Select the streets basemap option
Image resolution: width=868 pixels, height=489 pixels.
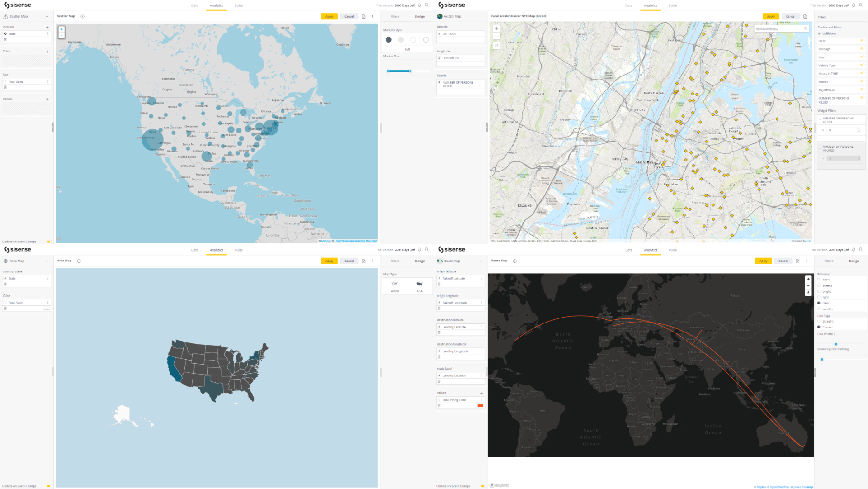pyautogui.click(x=819, y=285)
